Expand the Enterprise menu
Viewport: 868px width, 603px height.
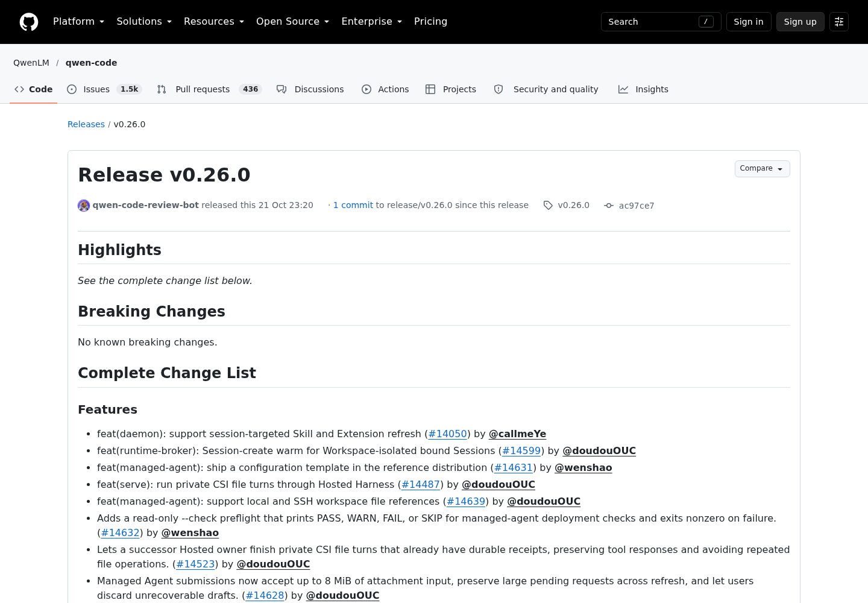point(371,22)
